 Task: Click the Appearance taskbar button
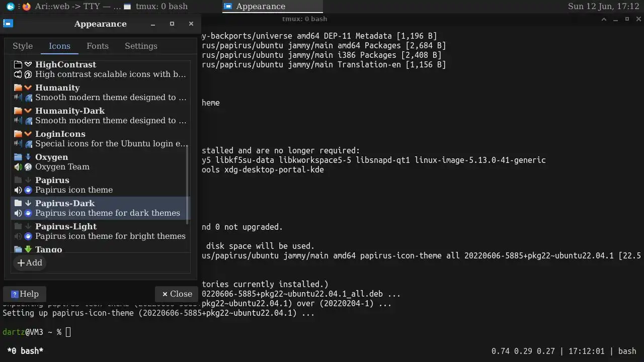coord(273,7)
